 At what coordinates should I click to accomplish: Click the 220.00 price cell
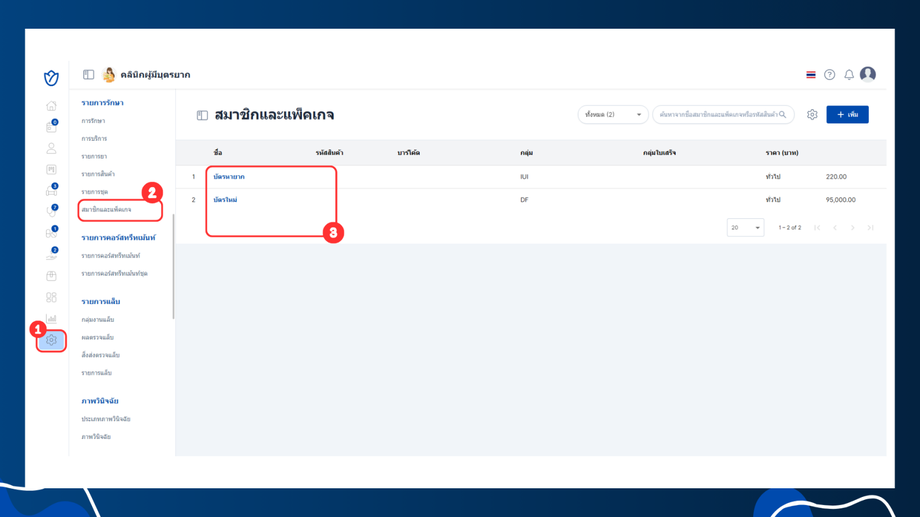(836, 177)
